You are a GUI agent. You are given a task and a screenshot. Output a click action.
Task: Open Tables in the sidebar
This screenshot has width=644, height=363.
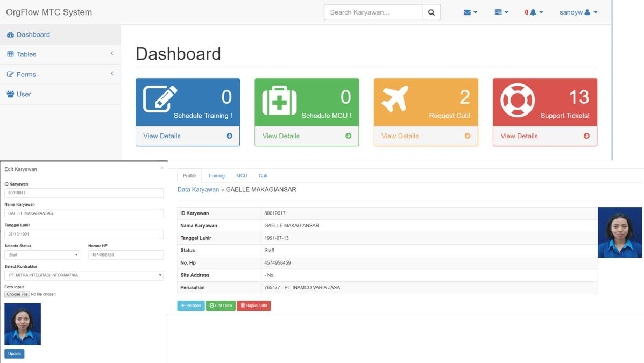60,54
